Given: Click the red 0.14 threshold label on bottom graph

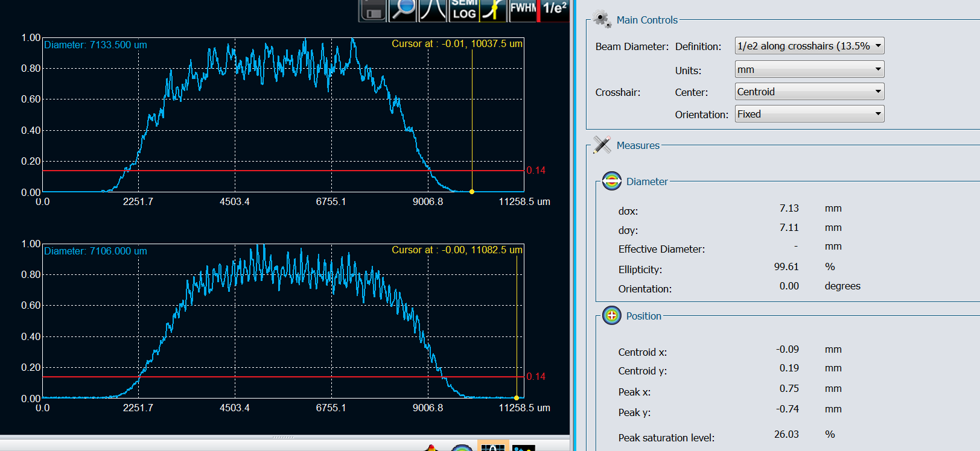Looking at the screenshot, I should click(x=536, y=376).
